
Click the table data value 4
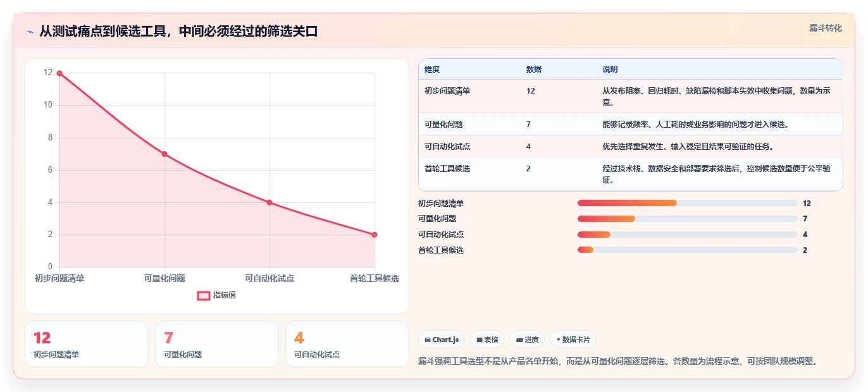point(528,147)
